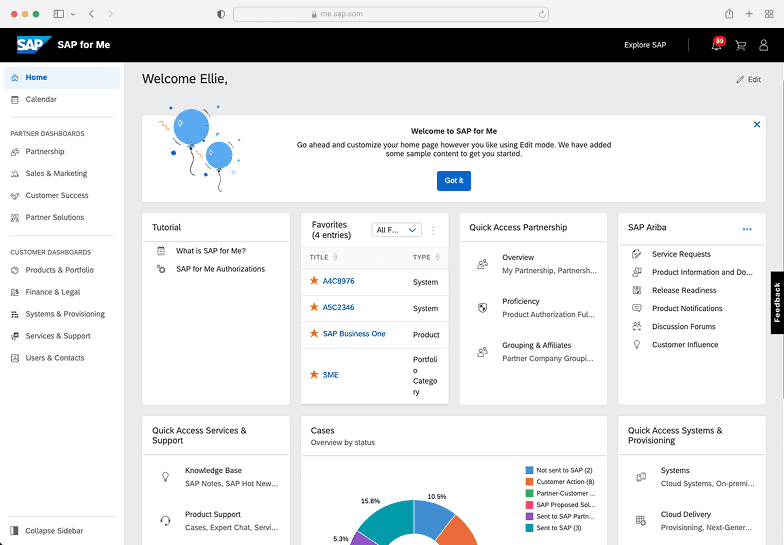Open new browser tab with plus
The image size is (784, 545).
tap(749, 14)
